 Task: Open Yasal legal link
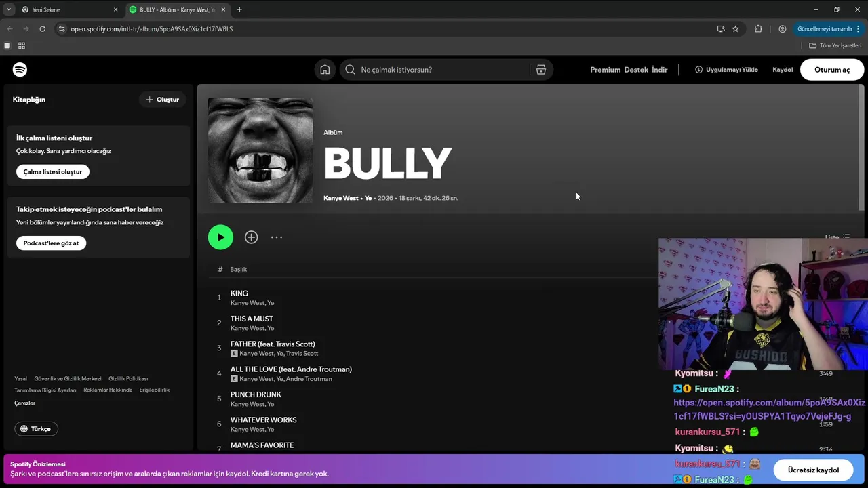20,379
